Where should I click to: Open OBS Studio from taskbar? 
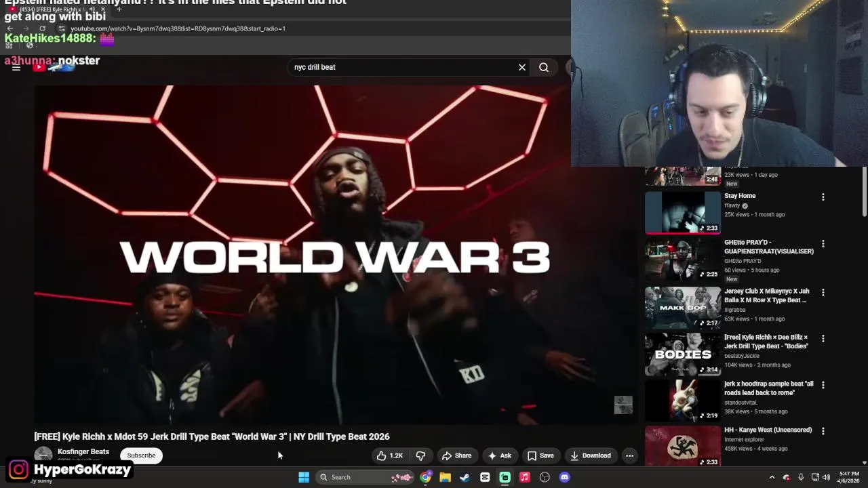[x=545, y=477]
